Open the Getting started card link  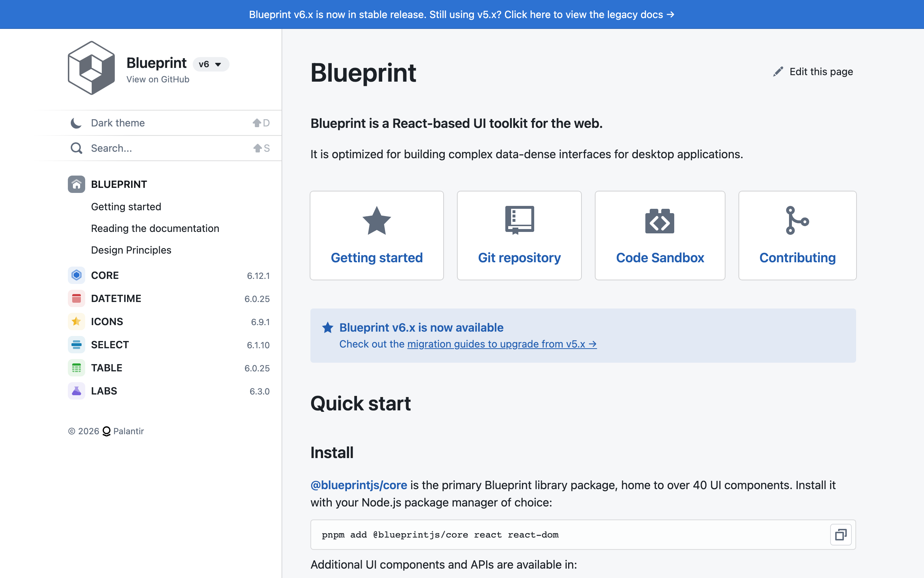(x=376, y=236)
